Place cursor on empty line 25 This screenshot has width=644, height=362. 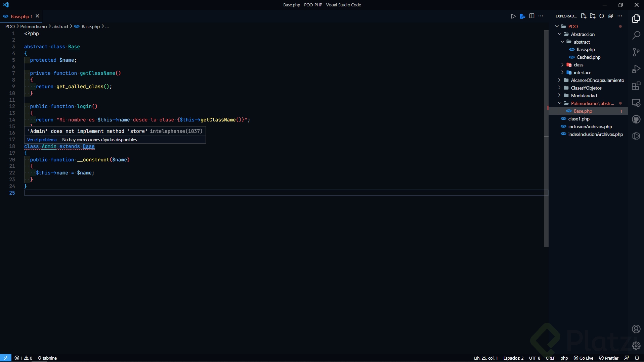pyautogui.click(x=286, y=193)
